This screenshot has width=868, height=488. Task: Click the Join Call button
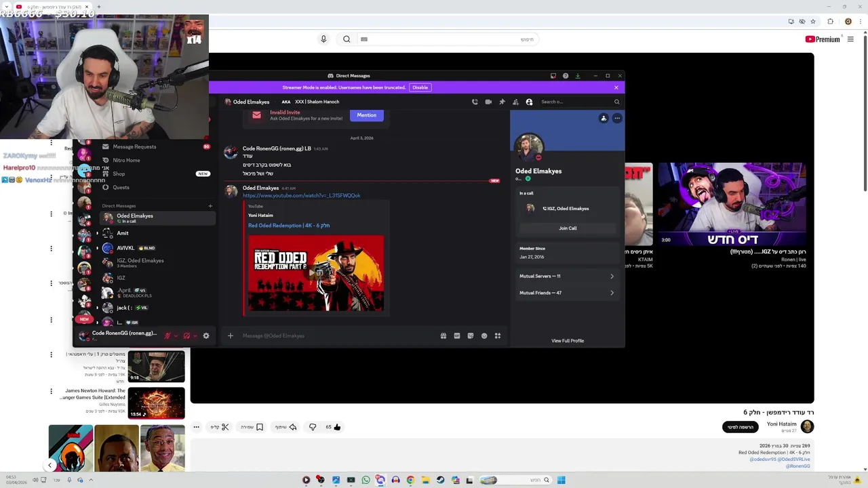pos(568,228)
